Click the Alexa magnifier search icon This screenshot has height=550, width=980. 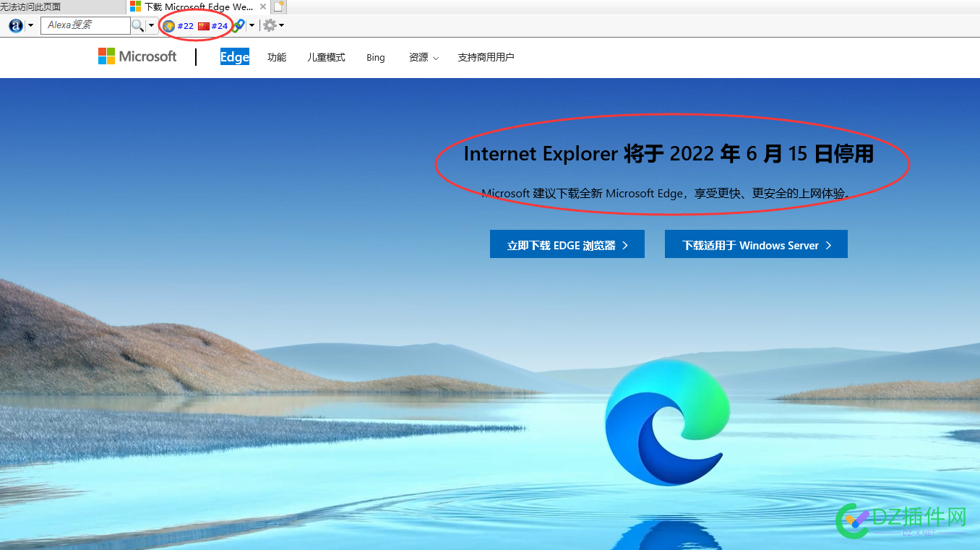pyautogui.click(x=137, y=25)
